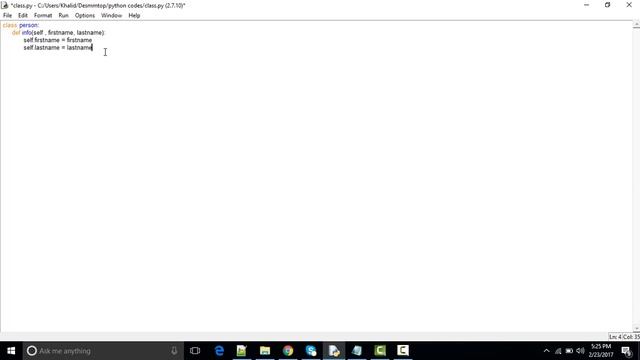
Task: Open the Window menu
Action: (111, 16)
